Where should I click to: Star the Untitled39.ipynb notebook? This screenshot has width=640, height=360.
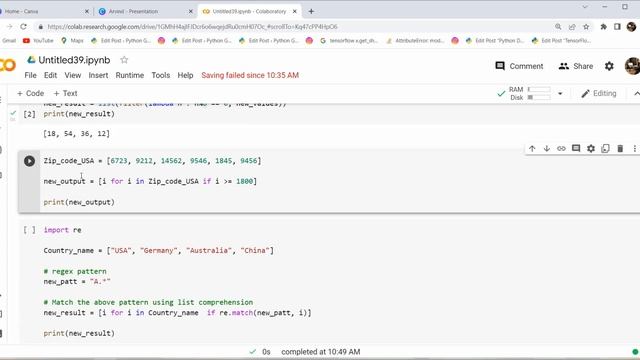click(x=124, y=60)
